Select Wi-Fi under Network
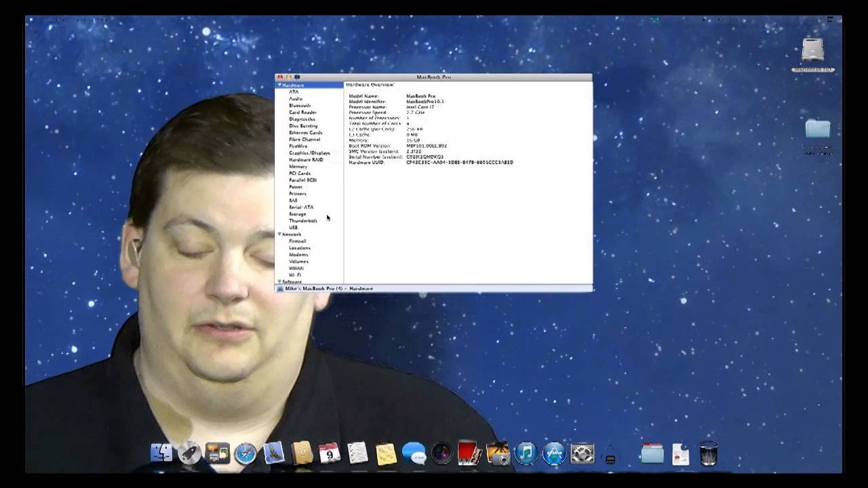Viewport: 868px width, 488px height. (x=294, y=274)
